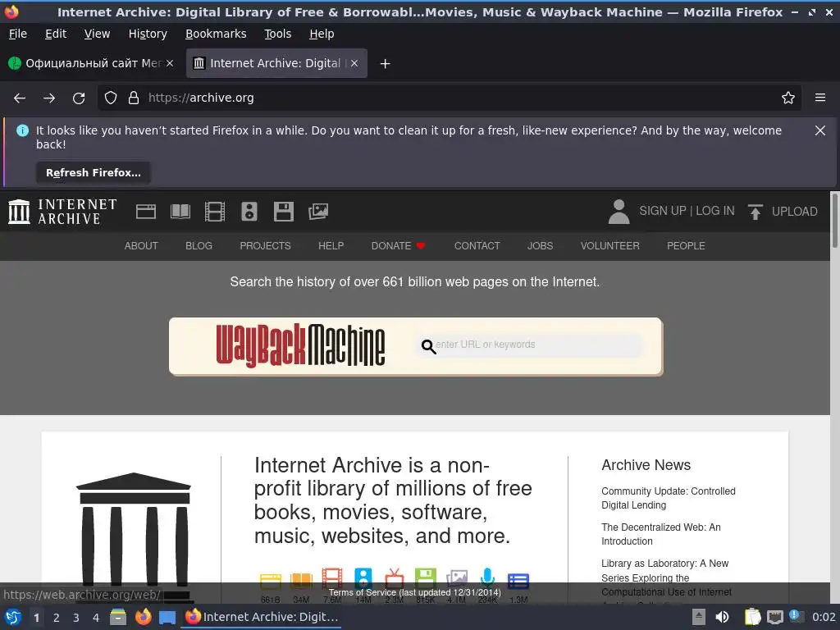This screenshot has width=840, height=630.
Task: Open the Software floppy-disk icon in navbar
Action: [x=283, y=212]
